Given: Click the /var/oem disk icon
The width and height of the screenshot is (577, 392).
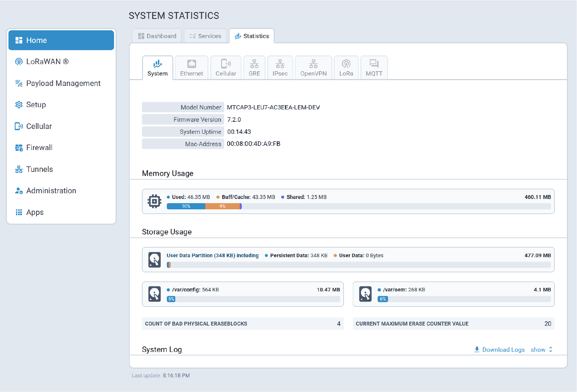Looking at the screenshot, I should (365, 294).
